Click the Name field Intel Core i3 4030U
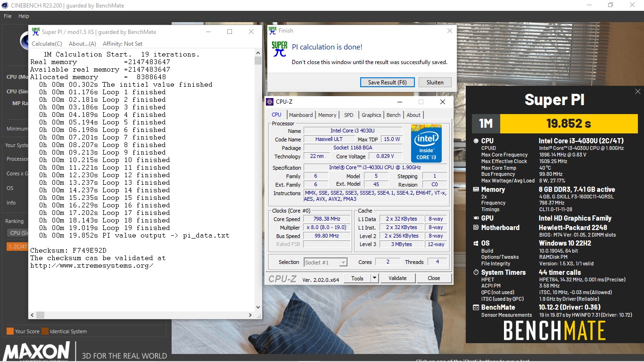Viewport: 644px width, 362px height. (353, 131)
